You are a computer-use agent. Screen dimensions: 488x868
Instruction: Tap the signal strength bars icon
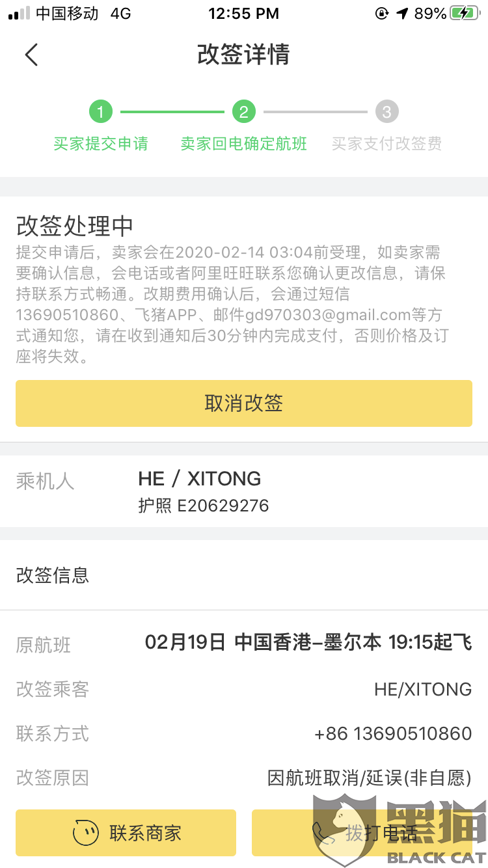(19, 14)
